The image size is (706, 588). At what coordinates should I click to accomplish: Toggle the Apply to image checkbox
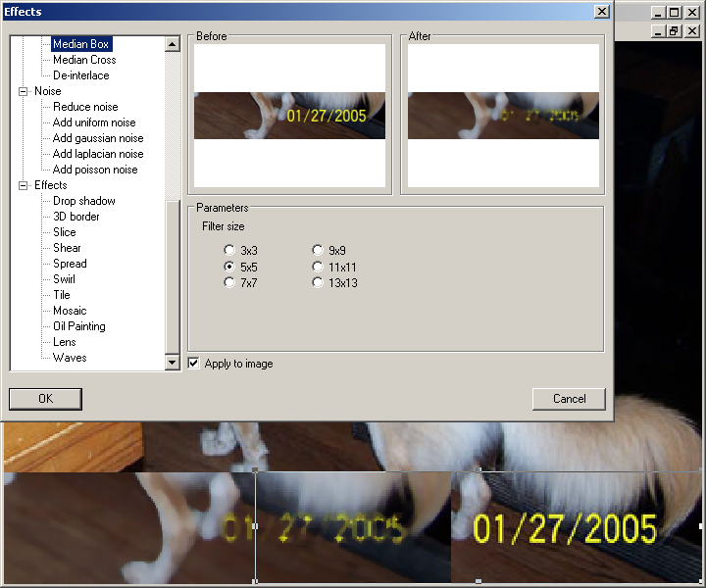(x=193, y=363)
